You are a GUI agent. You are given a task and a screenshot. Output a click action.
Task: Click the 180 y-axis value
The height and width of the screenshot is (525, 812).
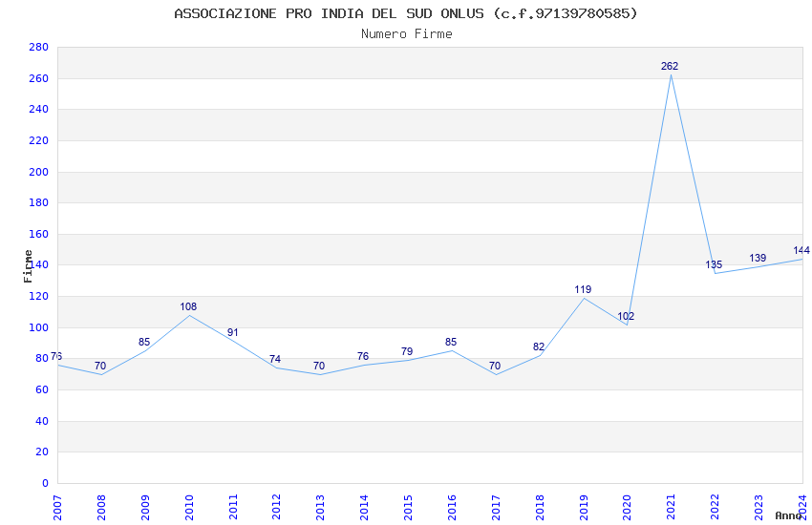pyautogui.click(x=39, y=202)
